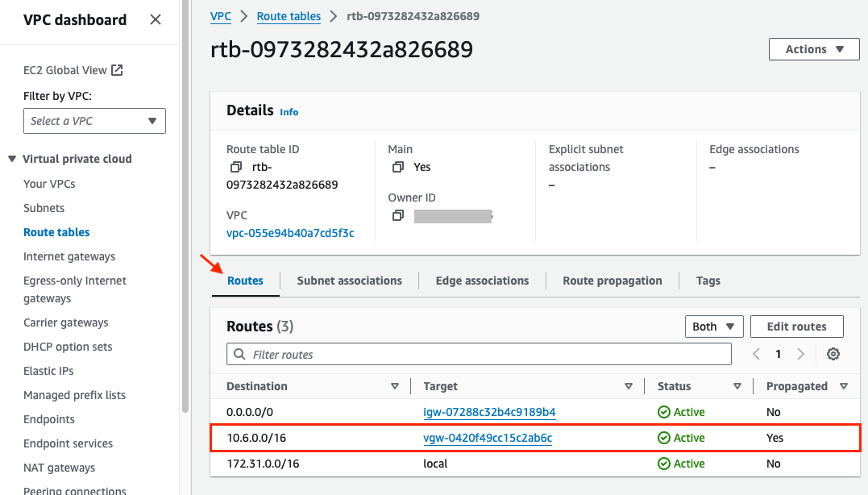868x495 pixels.
Task: Open Endpoints in sidebar
Action: (x=48, y=419)
